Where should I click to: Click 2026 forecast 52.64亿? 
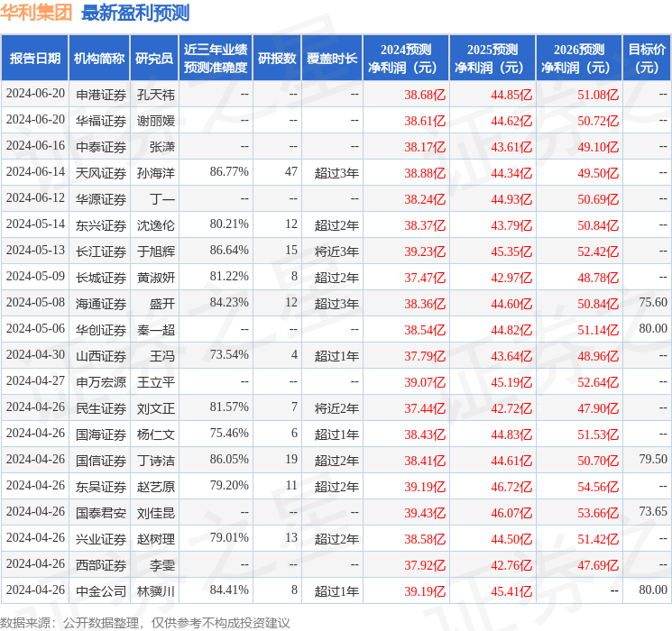pyautogui.click(x=598, y=382)
